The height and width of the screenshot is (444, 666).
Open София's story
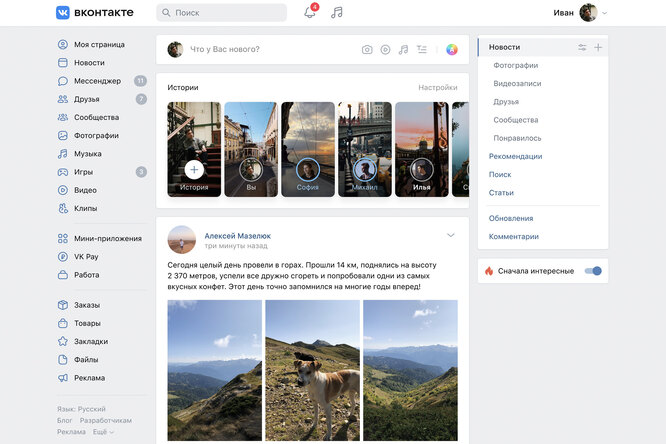point(308,149)
